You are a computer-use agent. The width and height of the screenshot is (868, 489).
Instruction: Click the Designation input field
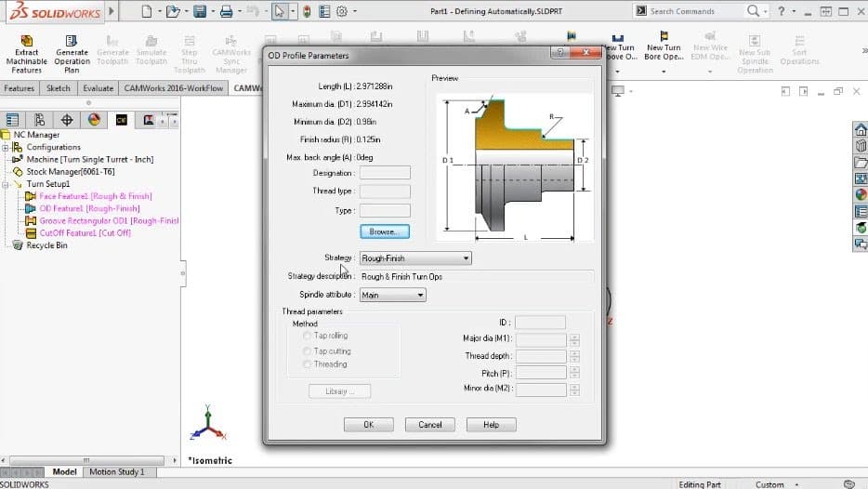click(385, 173)
